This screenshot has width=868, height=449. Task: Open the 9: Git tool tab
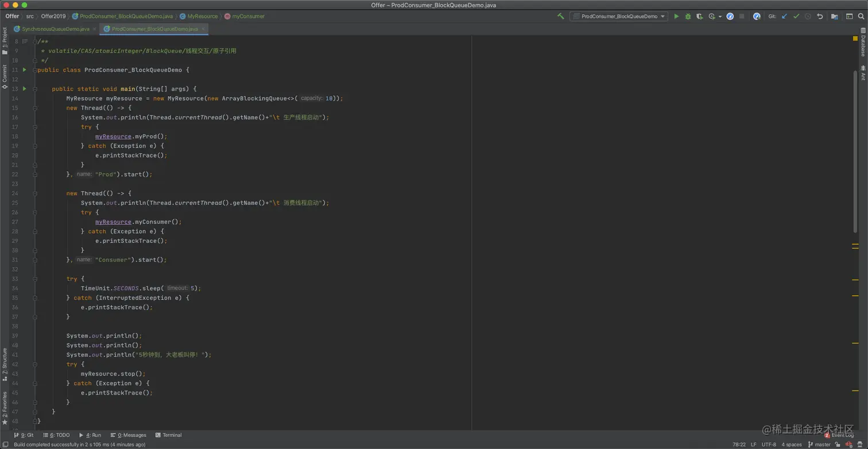(24, 435)
